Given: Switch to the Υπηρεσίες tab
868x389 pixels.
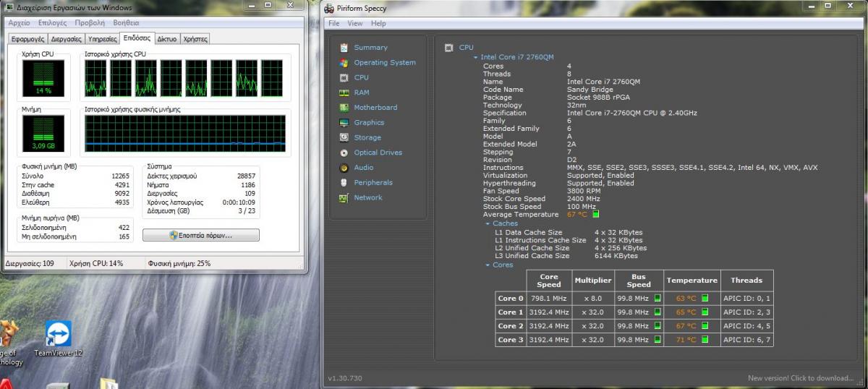Looking at the screenshot, I should 102,39.
